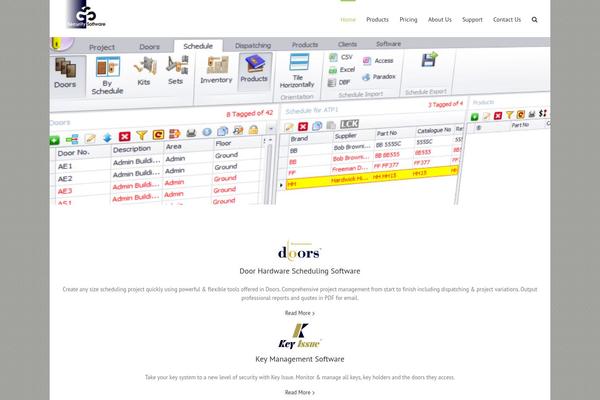The width and height of the screenshot is (600, 400).
Task: Select door row AE1
Action: 157,163
